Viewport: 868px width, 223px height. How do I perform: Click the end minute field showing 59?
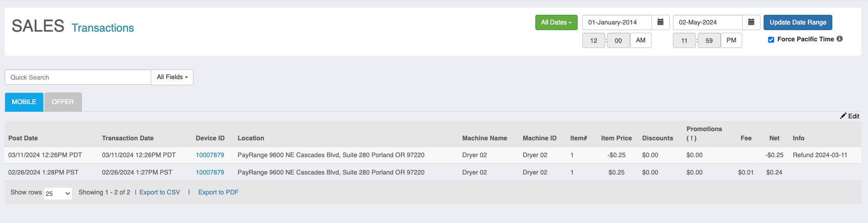click(x=709, y=40)
